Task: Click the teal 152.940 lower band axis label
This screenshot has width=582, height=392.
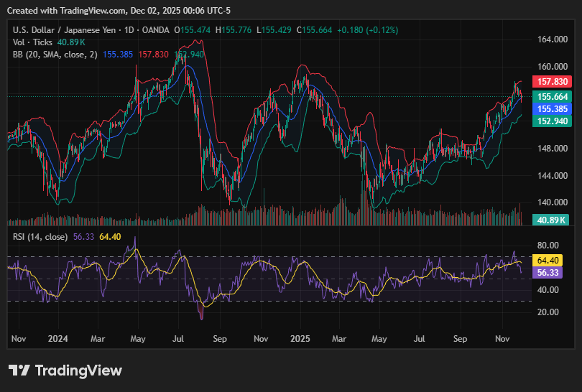Action: (x=550, y=121)
